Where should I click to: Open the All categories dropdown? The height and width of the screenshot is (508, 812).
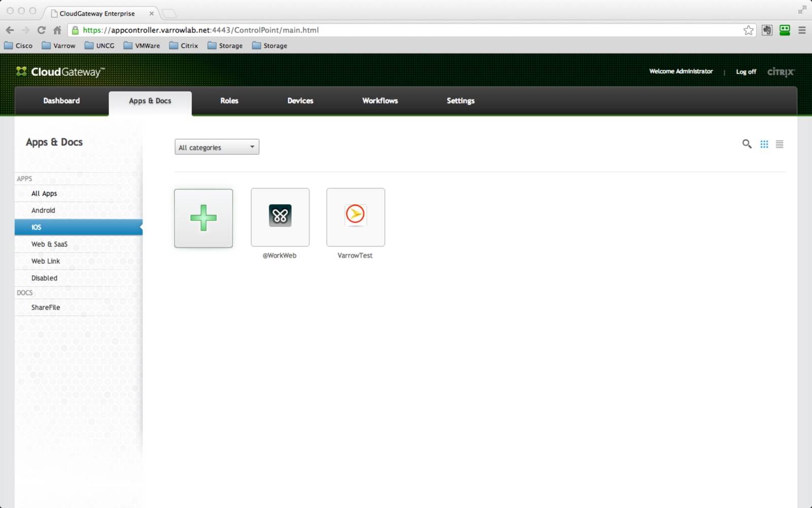point(217,147)
